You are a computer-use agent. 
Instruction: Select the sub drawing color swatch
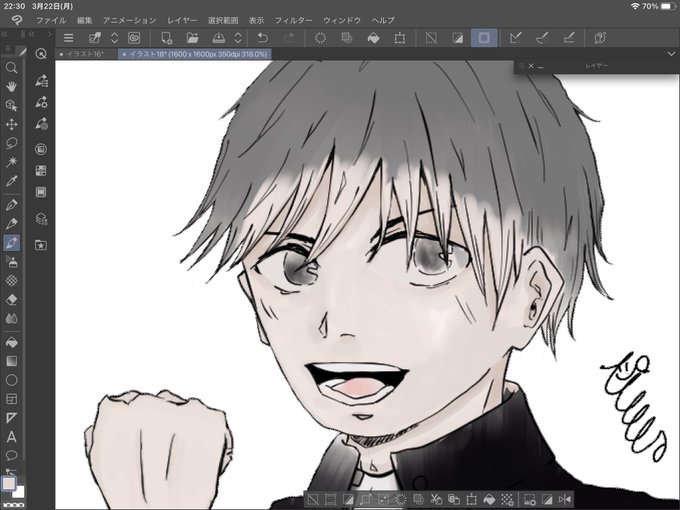(19, 493)
